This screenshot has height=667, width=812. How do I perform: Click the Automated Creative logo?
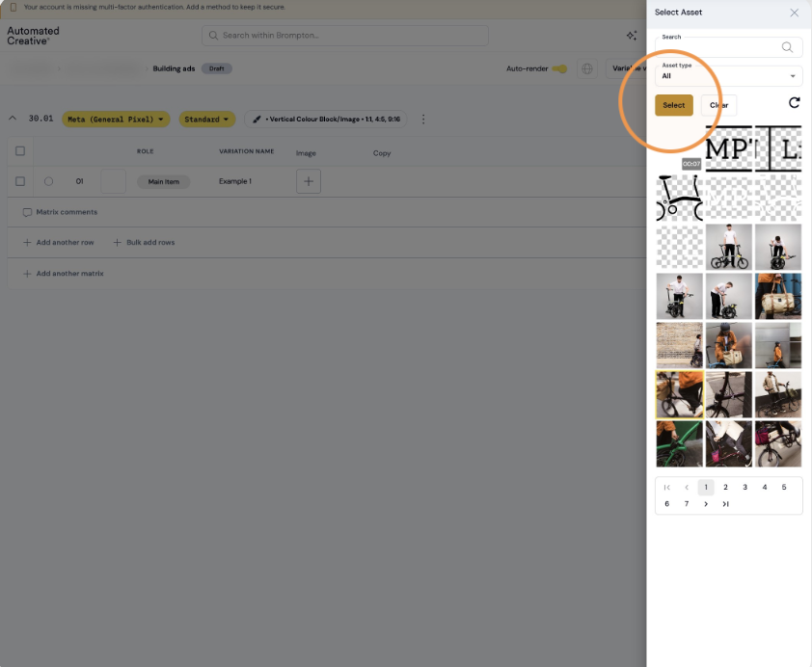[33, 36]
